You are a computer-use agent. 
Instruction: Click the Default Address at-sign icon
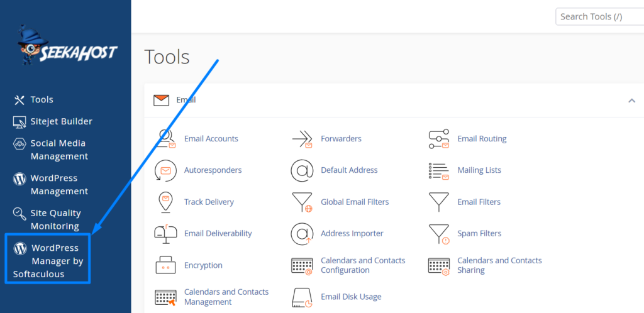302,170
